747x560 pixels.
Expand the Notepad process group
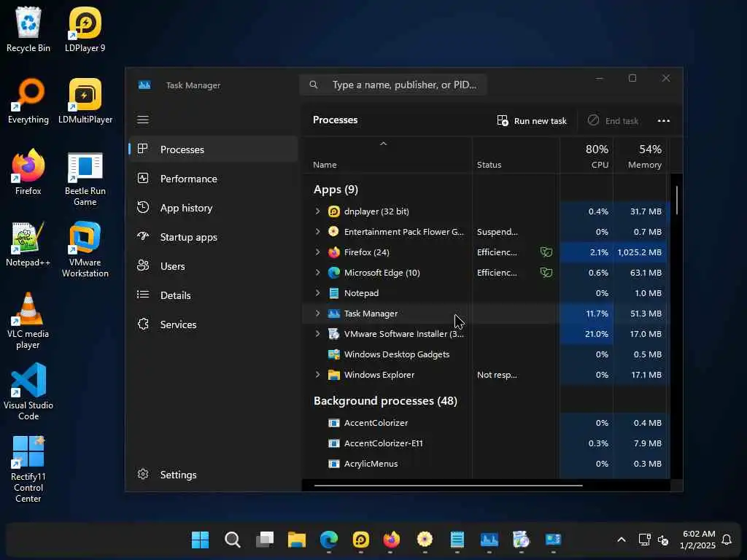tap(318, 293)
